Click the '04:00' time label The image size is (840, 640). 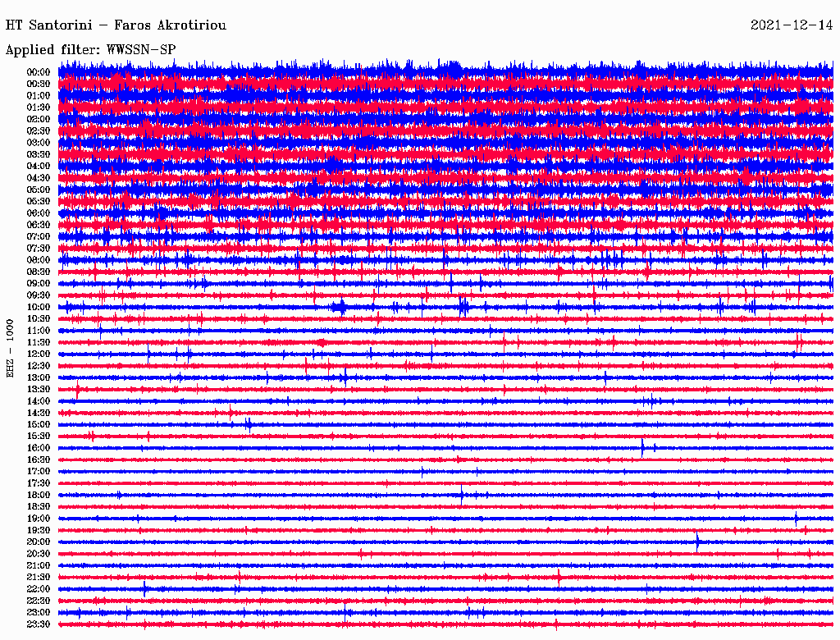pyautogui.click(x=39, y=167)
